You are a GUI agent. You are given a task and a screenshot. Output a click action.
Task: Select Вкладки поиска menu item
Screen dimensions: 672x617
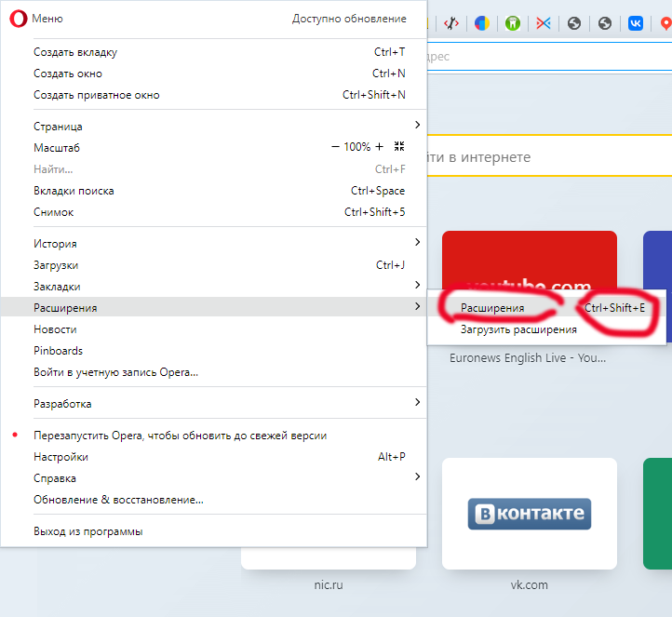point(213,191)
